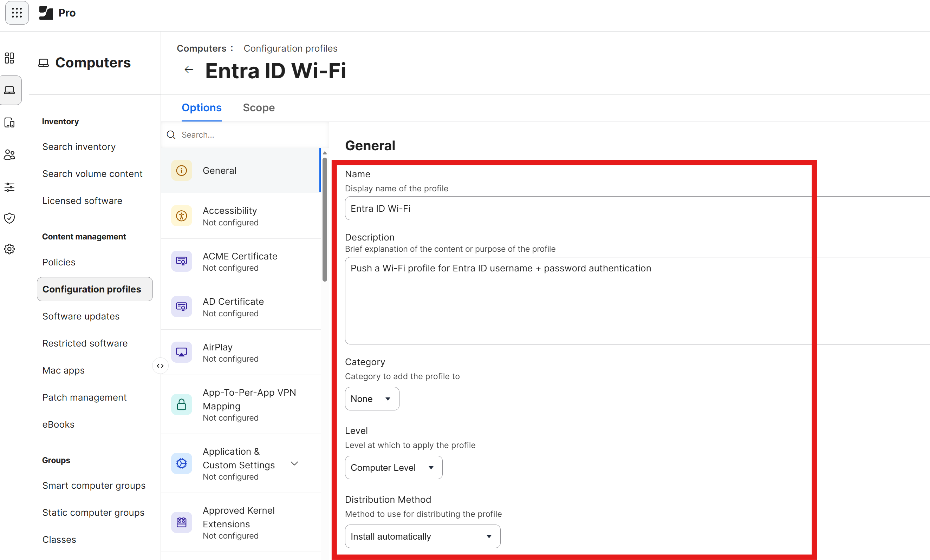Viewport: 930px width, 560px height.
Task: Open the dashboard icon in the left rail
Action: click(9, 58)
